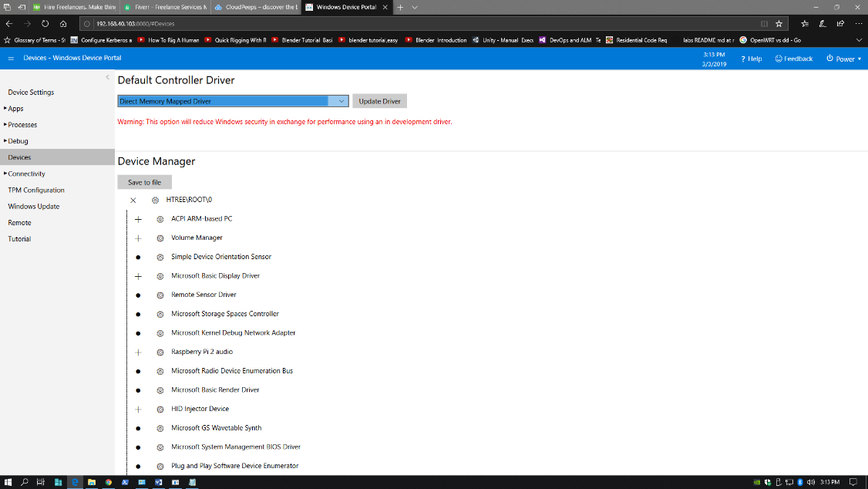This screenshot has width=868, height=489.
Task: Open the taskbar clock showing 3:13 PM
Action: (x=829, y=482)
